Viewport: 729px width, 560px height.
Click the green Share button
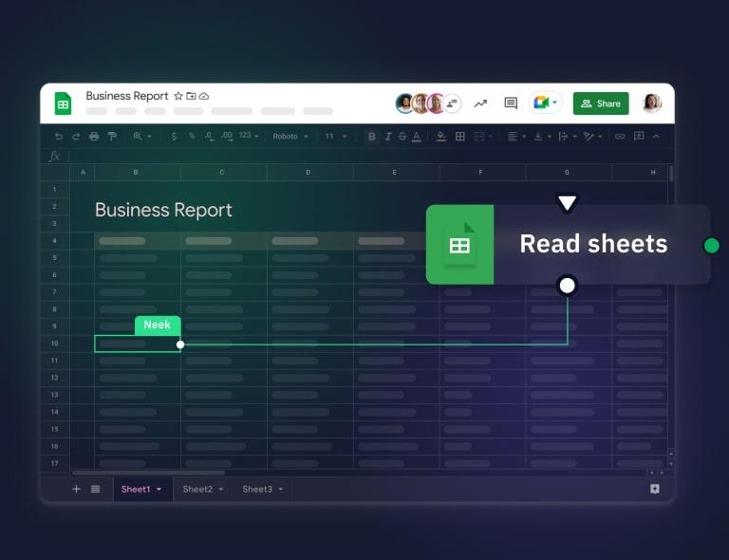[x=600, y=103]
